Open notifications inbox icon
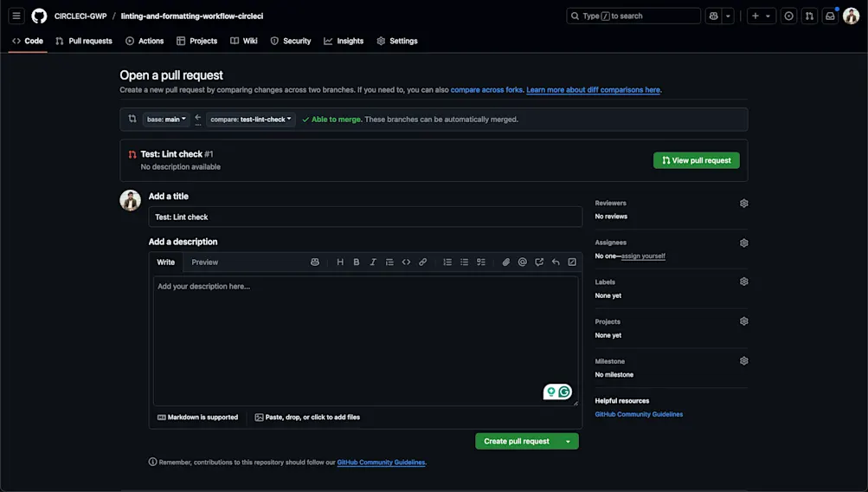The height and width of the screenshot is (492, 868). (x=830, y=16)
